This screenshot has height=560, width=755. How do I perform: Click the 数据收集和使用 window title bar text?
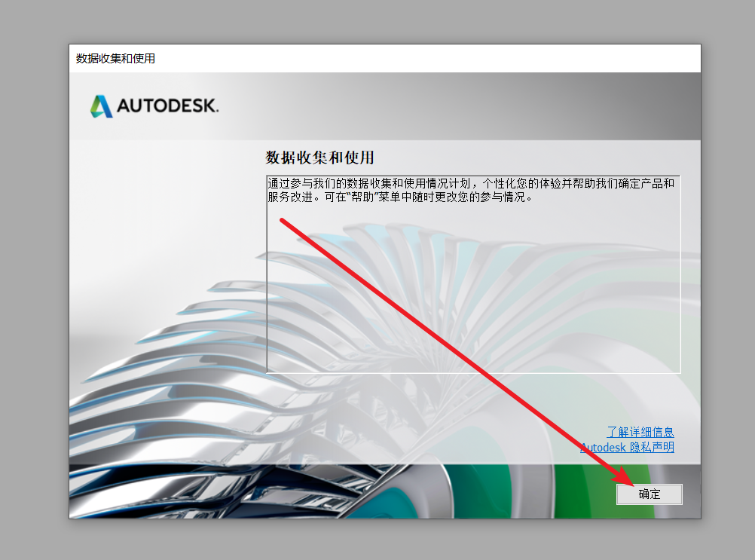click(115, 59)
